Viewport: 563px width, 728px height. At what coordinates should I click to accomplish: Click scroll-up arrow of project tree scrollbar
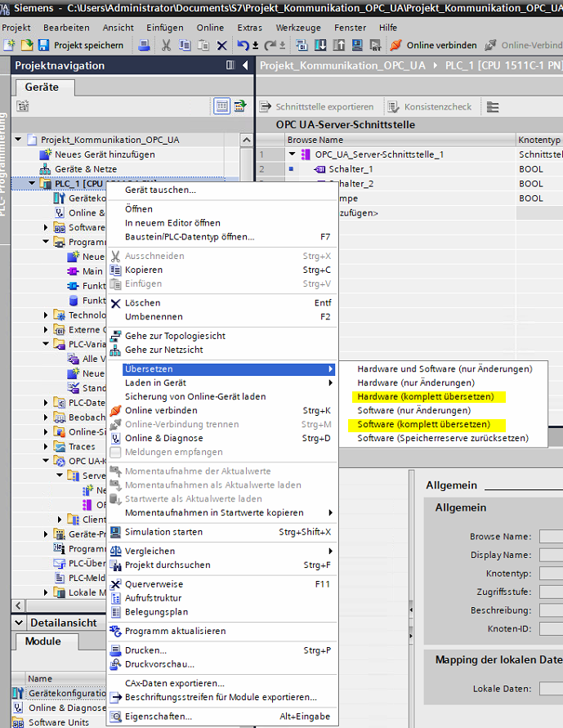(x=247, y=140)
